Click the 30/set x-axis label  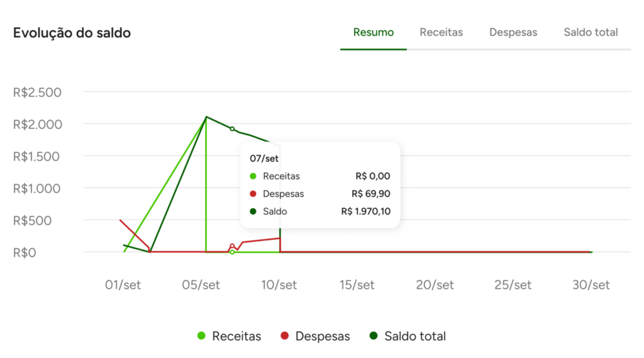592,285
